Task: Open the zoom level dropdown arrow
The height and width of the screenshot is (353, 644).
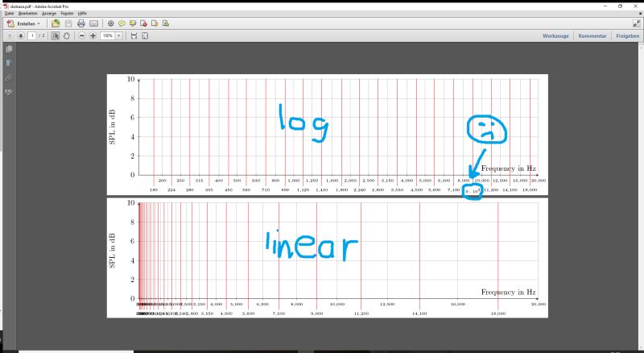Action: 119,35
